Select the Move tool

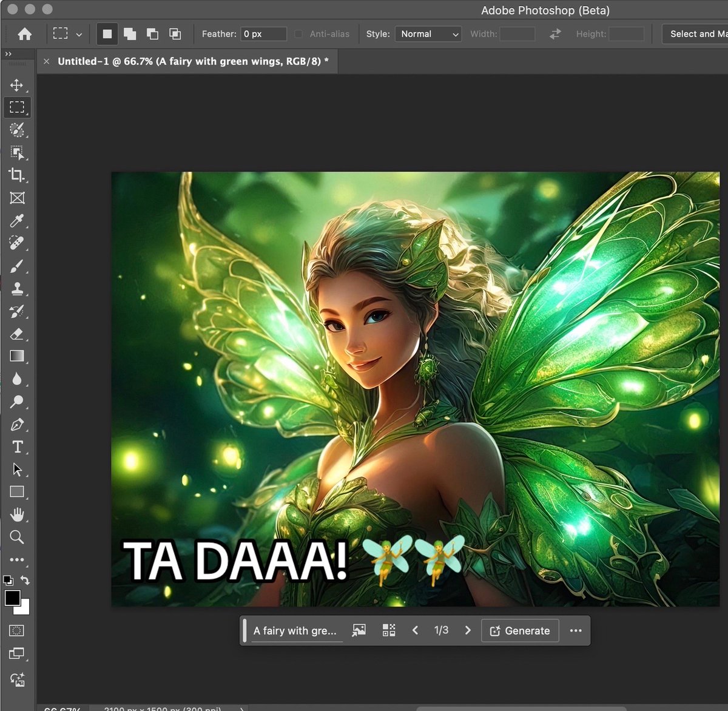[x=17, y=85]
